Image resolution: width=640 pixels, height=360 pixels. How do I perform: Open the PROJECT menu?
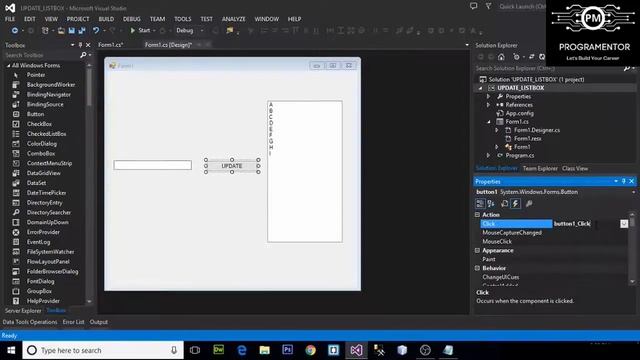[78, 19]
